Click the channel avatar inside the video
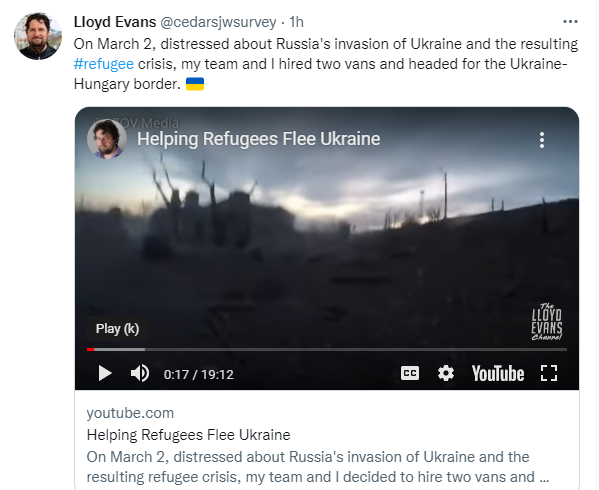599x490 pixels. point(107,139)
